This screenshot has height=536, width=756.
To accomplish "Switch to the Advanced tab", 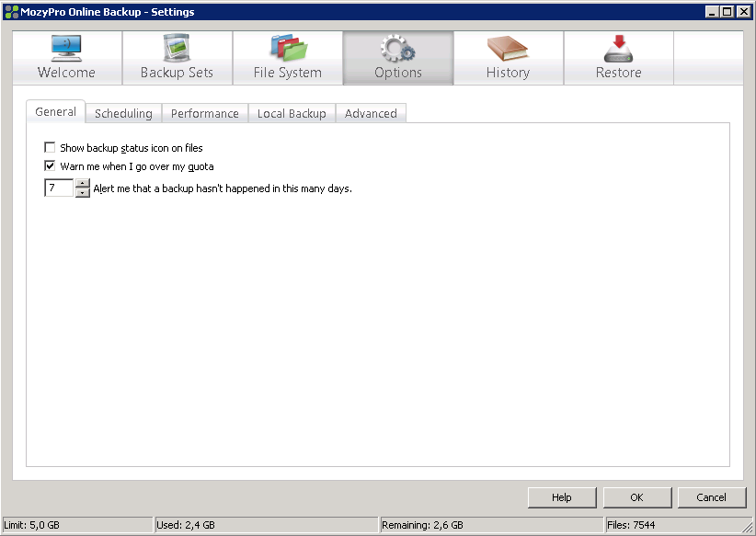I will 371,113.
